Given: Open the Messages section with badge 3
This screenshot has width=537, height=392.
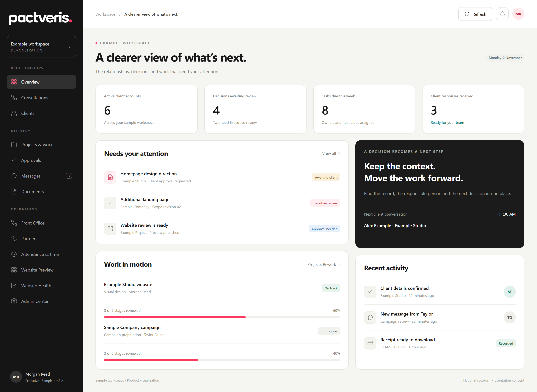Looking at the screenshot, I should pos(41,176).
